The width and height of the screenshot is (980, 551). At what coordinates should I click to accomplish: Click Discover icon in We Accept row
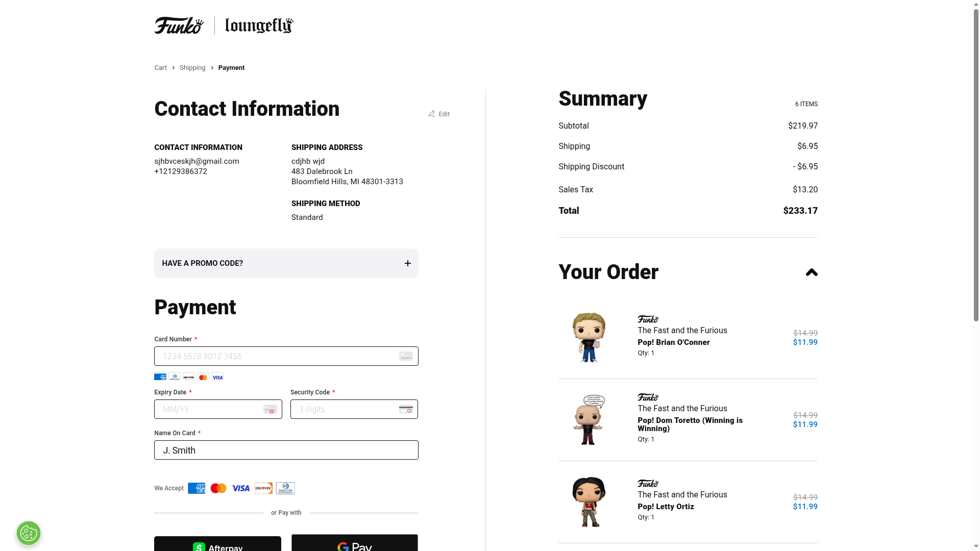pos(263,488)
